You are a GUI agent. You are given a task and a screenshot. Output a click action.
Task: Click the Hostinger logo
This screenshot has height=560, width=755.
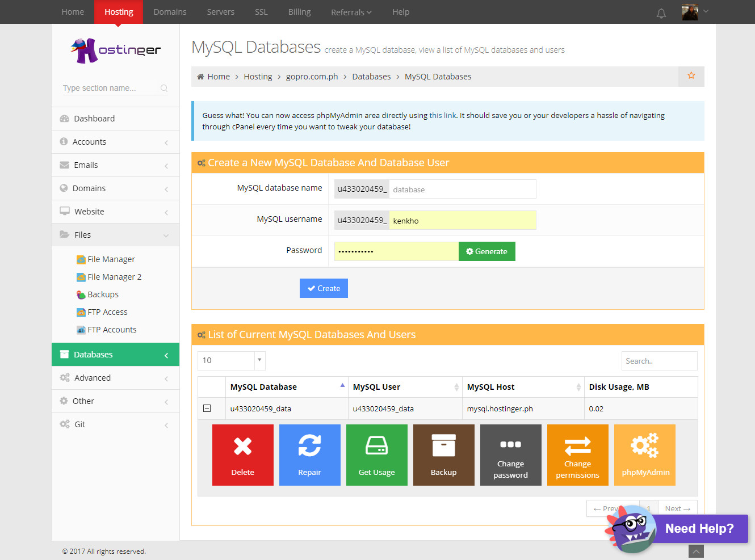point(116,50)
